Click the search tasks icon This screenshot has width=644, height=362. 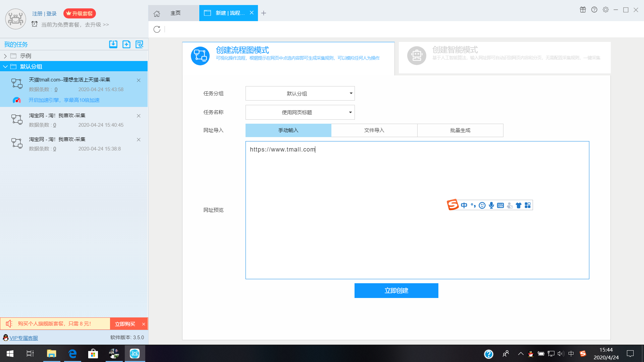point(139,44)
